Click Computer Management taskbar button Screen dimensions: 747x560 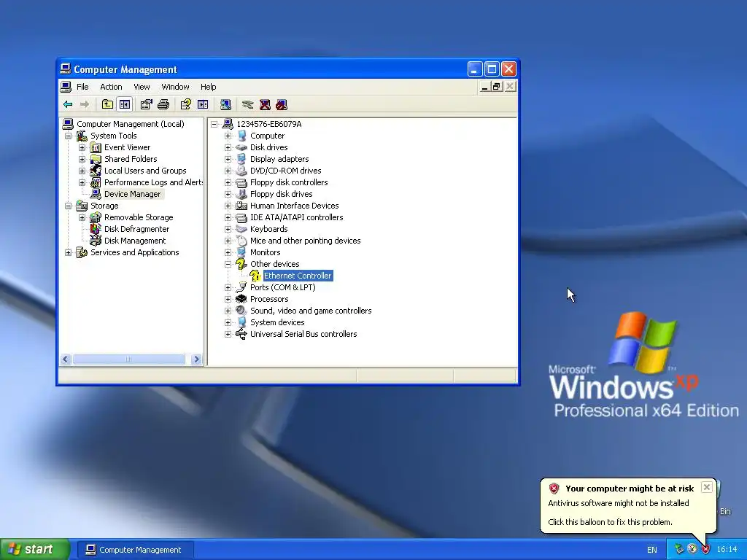pos(135,550)
